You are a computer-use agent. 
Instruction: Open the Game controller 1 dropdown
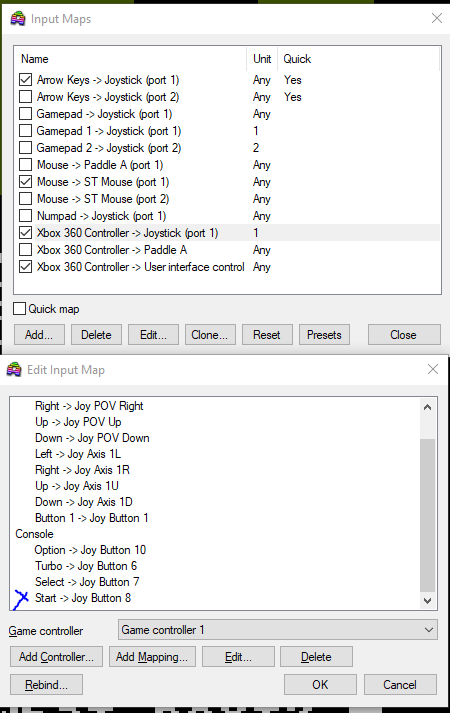278,630
